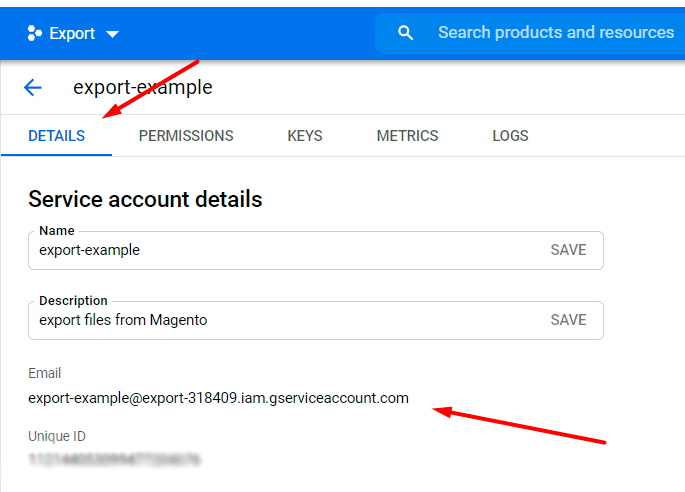This screenshot has width=685, height=492.
Task: Click the Service account details heading
Action: click(145, 199)
